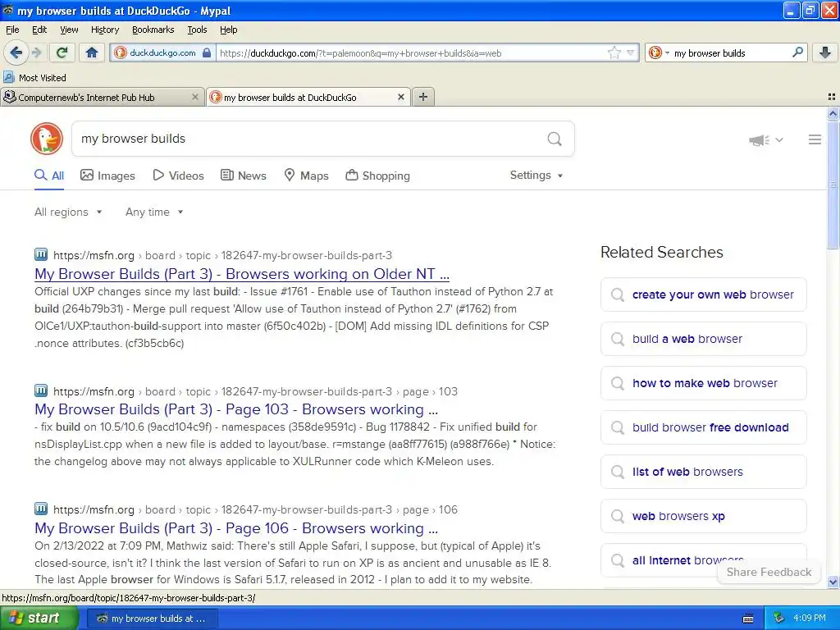Open the File menu
Viewport: 840px width, 630px height.
[12, 30]
